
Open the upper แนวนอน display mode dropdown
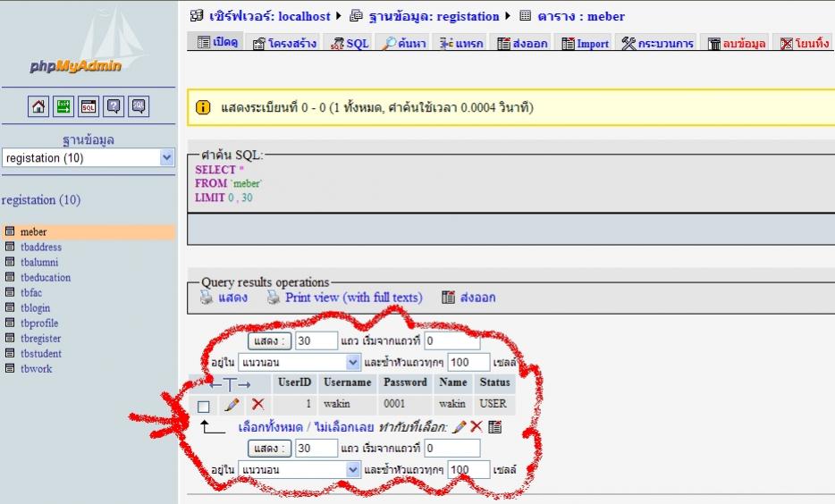click(299, 363)
